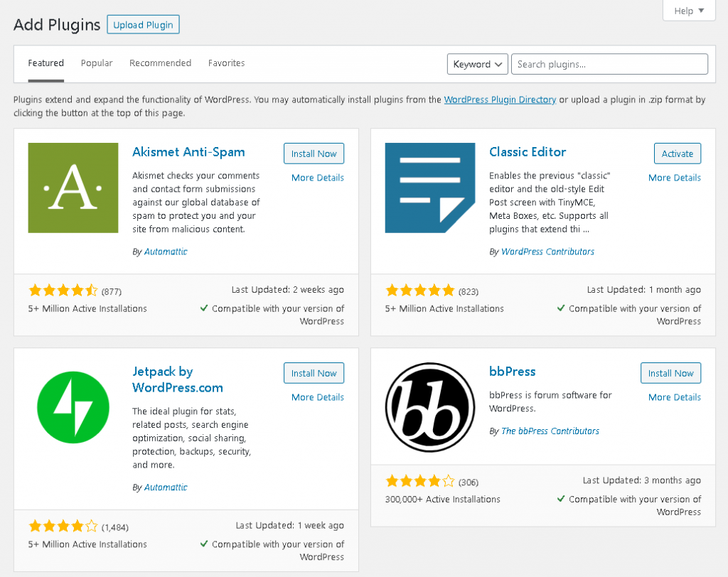The width and height of the screenshot is (728, 577).
Task: Open the Classic Editor title link
Action: point(528,152)
